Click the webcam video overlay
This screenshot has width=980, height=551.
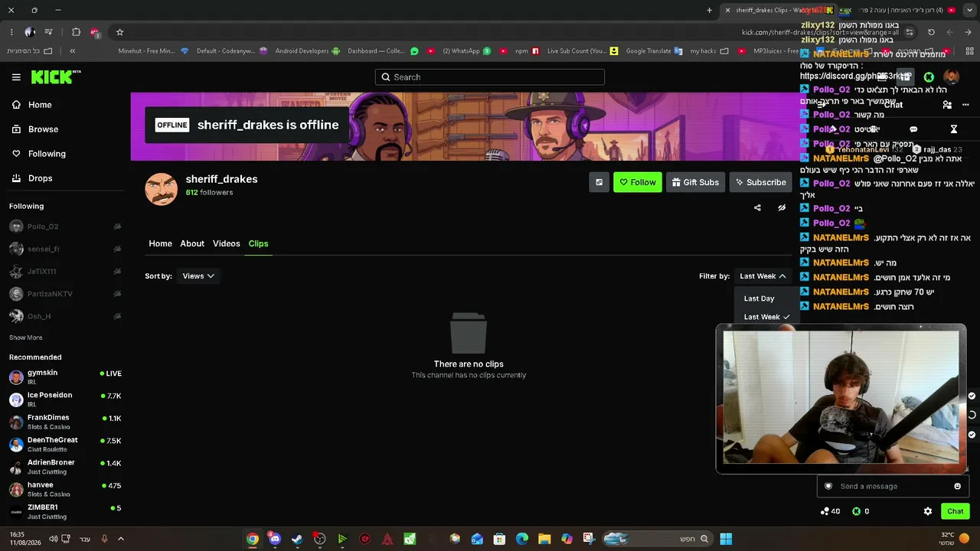[x=841, y=398]
